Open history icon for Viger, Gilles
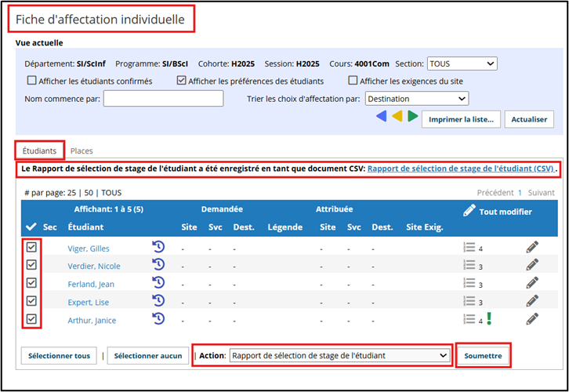 (158, 247)
